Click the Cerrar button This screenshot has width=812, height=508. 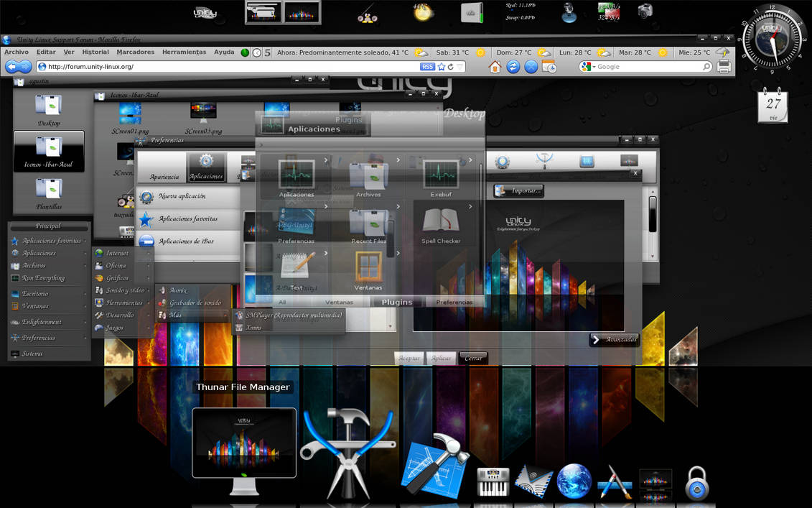(473, 358)
